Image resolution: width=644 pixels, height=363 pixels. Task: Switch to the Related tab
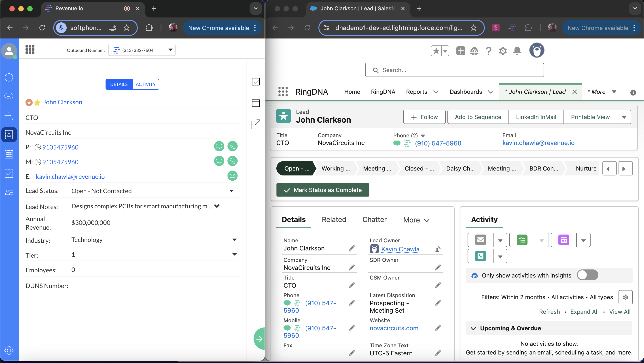click(334, 220)
